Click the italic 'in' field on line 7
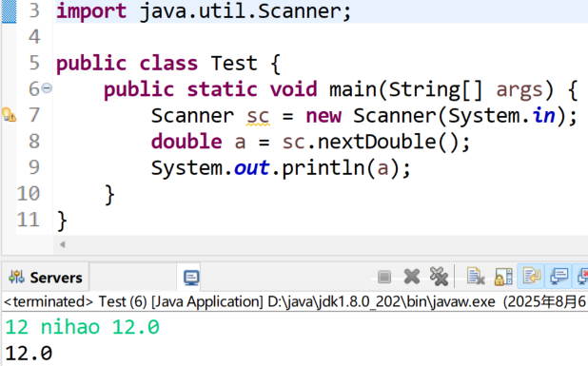Screen dimensions: 588x366 click(x=543, y=115)
